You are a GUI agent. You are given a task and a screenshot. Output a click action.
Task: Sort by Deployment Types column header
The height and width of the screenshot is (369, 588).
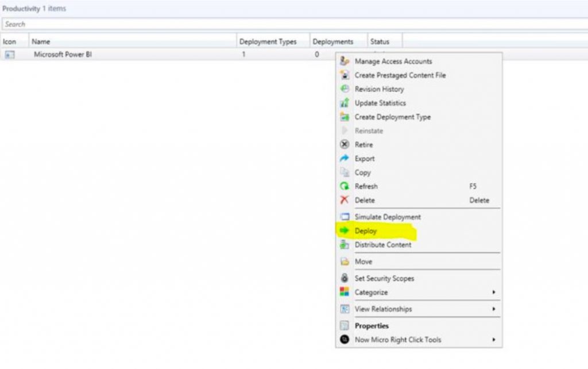[x=273, y=41]
